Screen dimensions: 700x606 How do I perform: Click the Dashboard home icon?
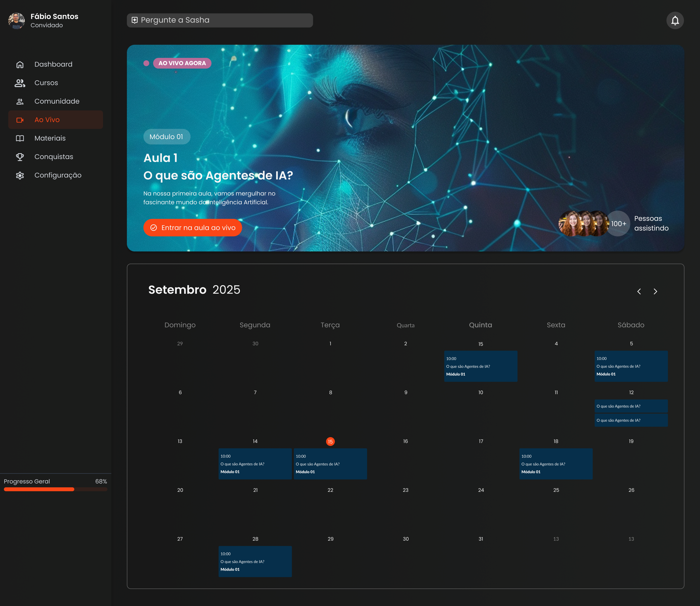point(20,65)
